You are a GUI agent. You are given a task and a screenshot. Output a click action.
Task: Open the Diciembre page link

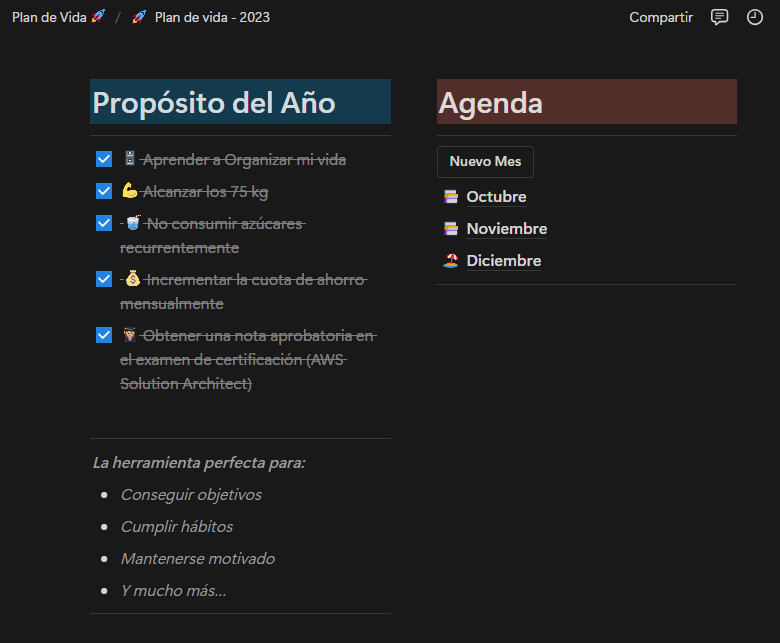click(x=503, y=261)
